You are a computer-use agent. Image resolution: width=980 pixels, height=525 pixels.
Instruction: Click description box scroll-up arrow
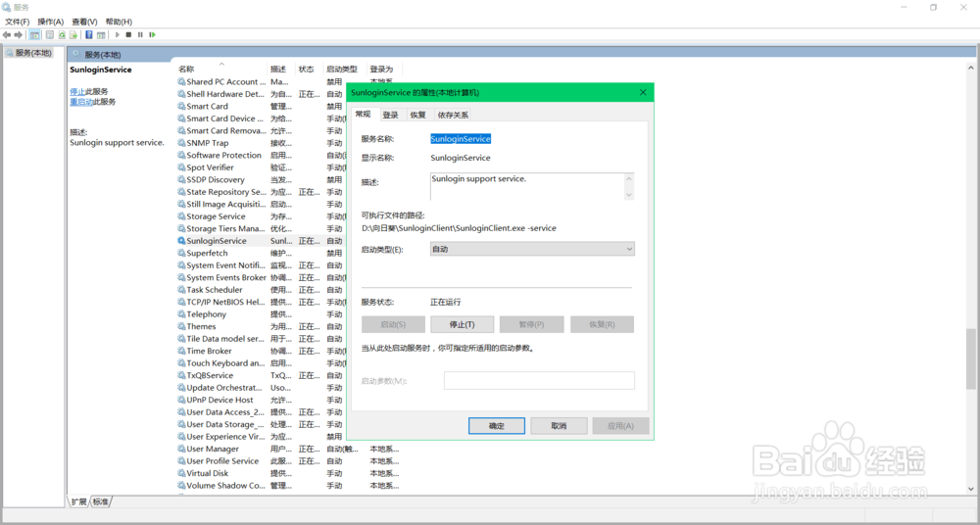point(629,179)
